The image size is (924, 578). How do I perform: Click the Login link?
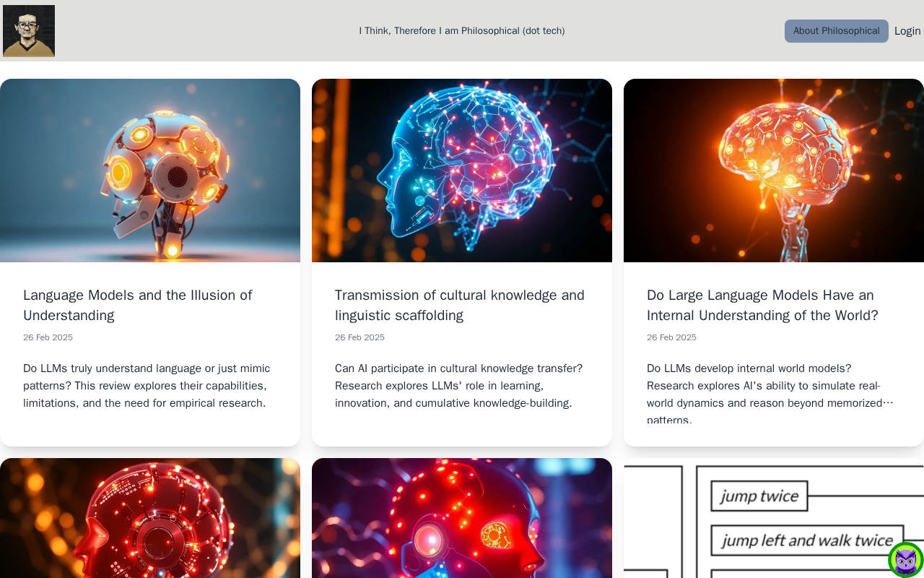(907, 31)
